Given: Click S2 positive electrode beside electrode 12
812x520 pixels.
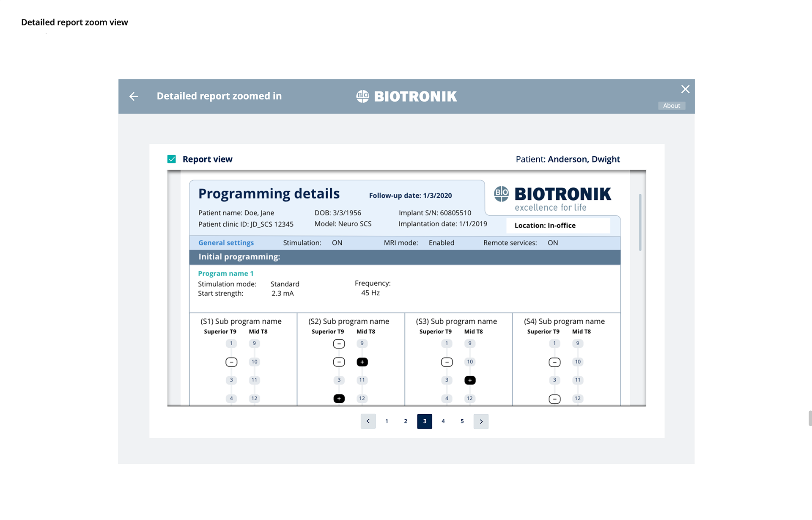Looking at the screenshot, I should pos(339,399).
